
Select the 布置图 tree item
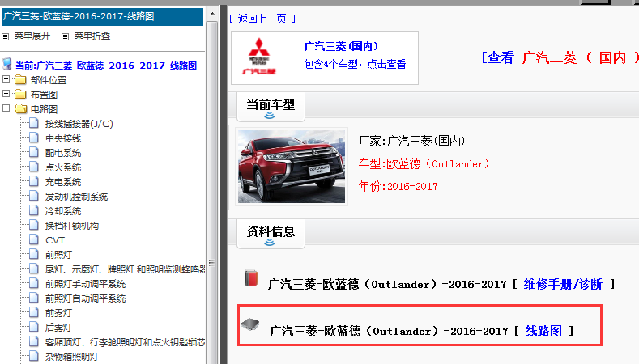(44, 95)
